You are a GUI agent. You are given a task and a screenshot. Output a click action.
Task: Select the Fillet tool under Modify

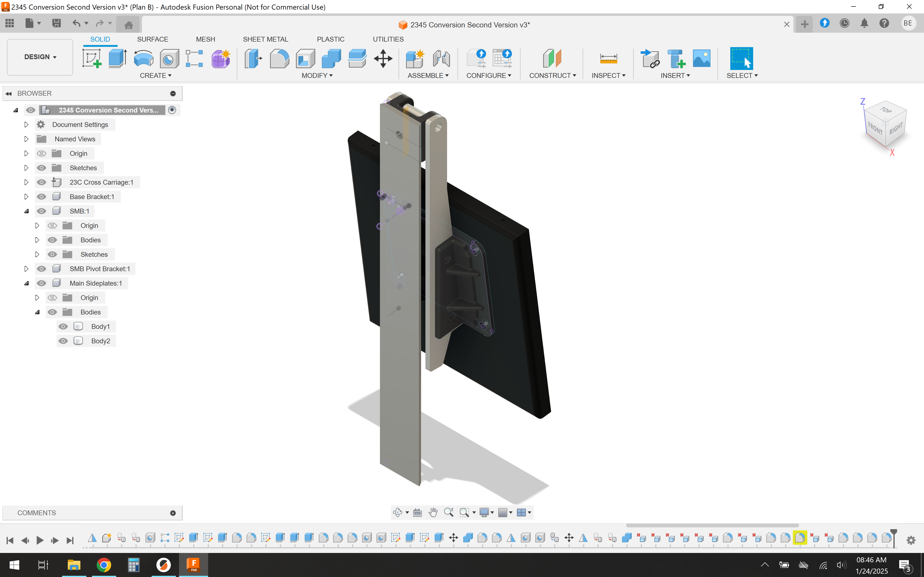tap(279, 58)
